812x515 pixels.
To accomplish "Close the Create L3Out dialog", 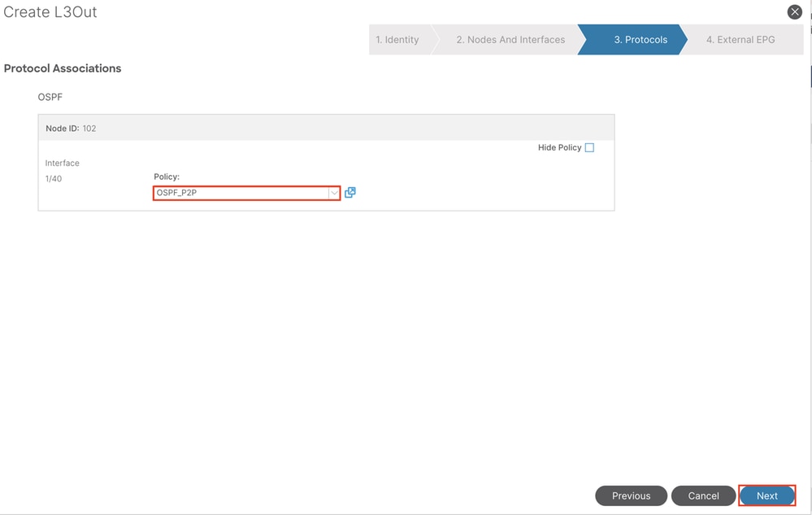I will coord(795,12).
